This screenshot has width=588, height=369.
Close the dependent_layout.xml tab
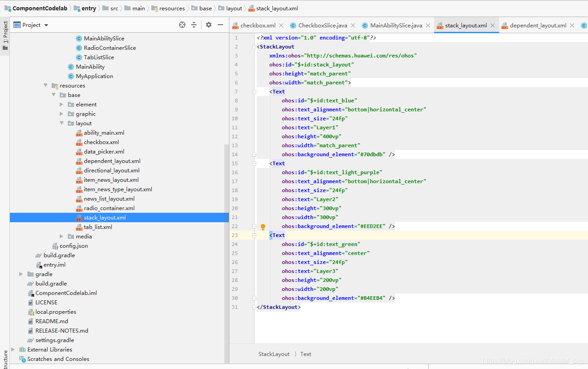(572, 26)
